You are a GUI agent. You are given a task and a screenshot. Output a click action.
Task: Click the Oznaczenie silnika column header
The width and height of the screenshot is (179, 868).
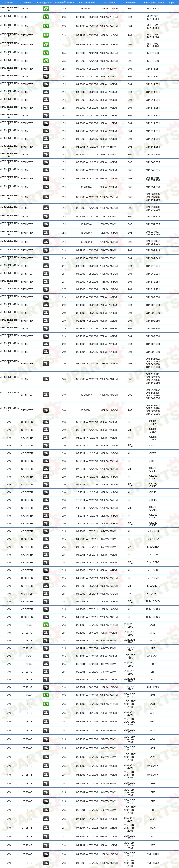tap(153, 2)
